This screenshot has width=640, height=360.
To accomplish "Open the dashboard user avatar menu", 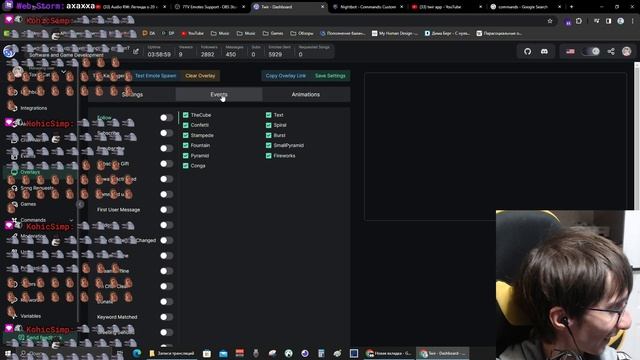I will pyautogui.click(x=627, y=51).
